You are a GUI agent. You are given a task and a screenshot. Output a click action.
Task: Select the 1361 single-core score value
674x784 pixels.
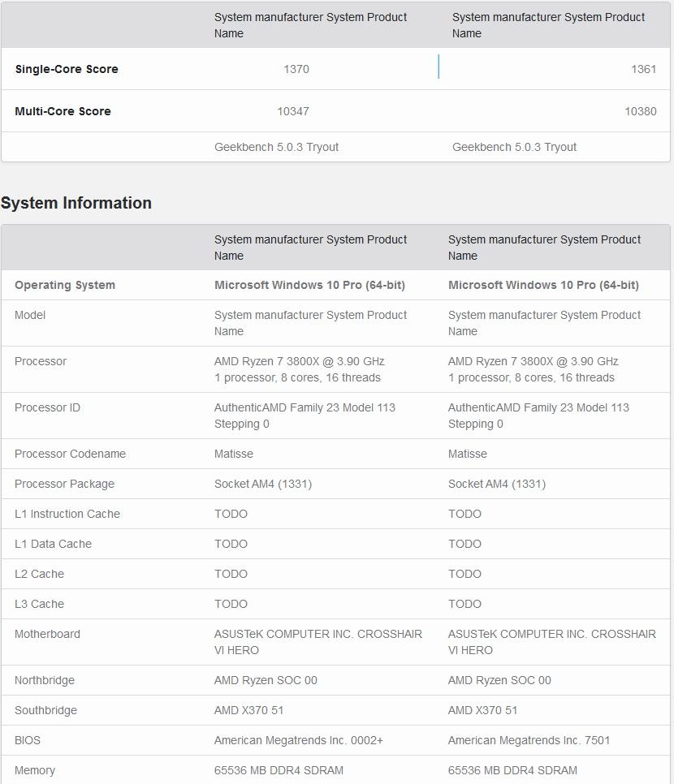coord(643,69)
